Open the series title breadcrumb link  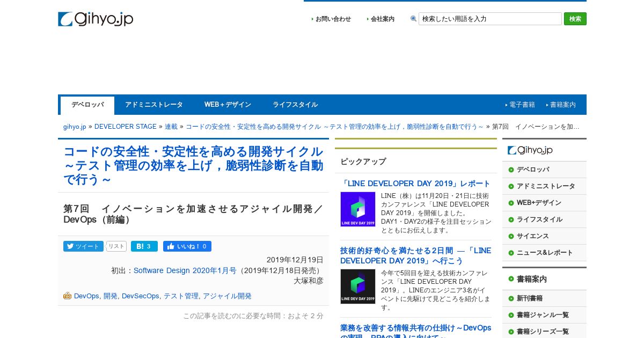tap(334, 127)
